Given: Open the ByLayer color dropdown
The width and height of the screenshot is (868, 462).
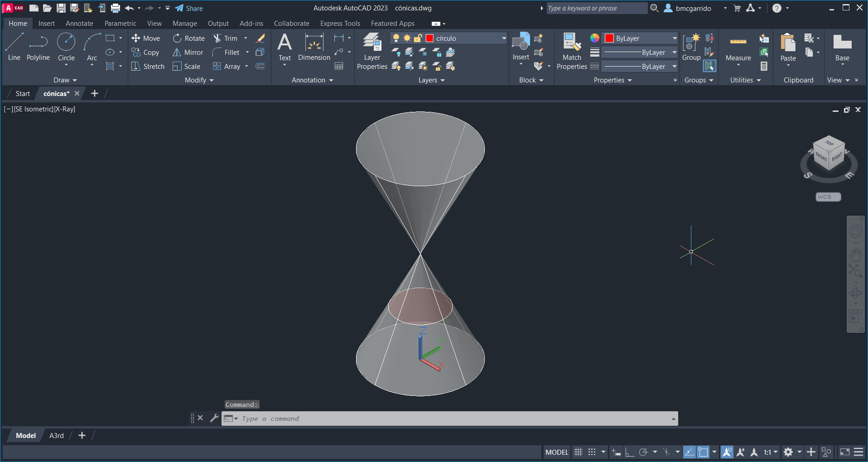Looking at the screenshot, I should coord(675,38).
